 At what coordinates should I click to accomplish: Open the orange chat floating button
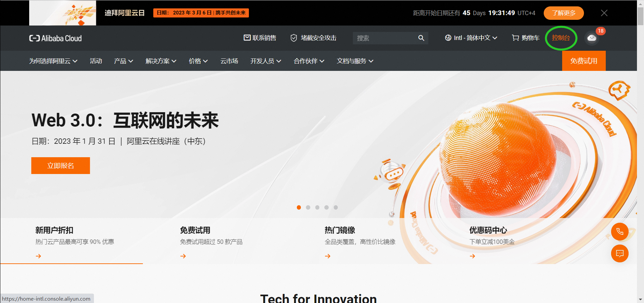(x=620, y=253)
